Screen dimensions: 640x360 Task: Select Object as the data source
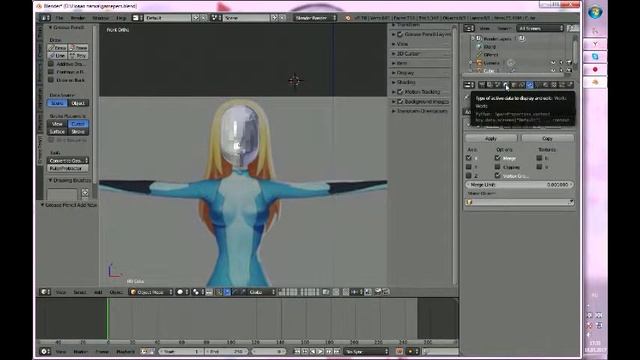(x=78, y=103)
